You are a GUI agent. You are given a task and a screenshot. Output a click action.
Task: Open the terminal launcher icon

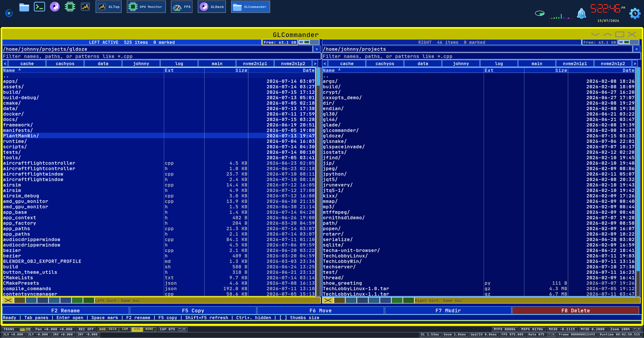39,7
